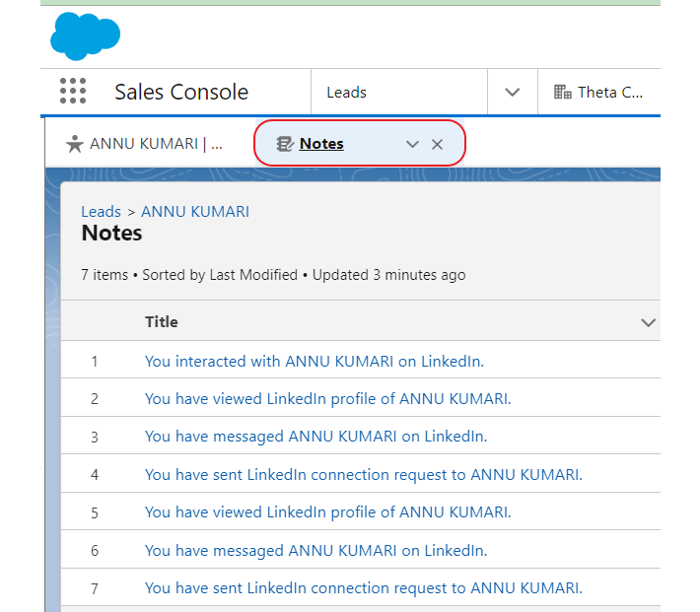Open note 5 about viewed LinkedIn profile
700x612 pixels.
328,512
